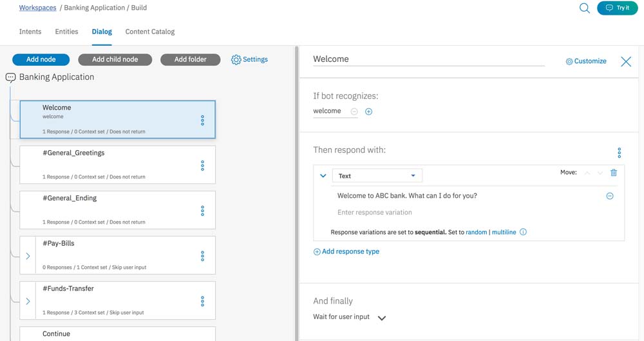Open the multiline info icon

523,232
